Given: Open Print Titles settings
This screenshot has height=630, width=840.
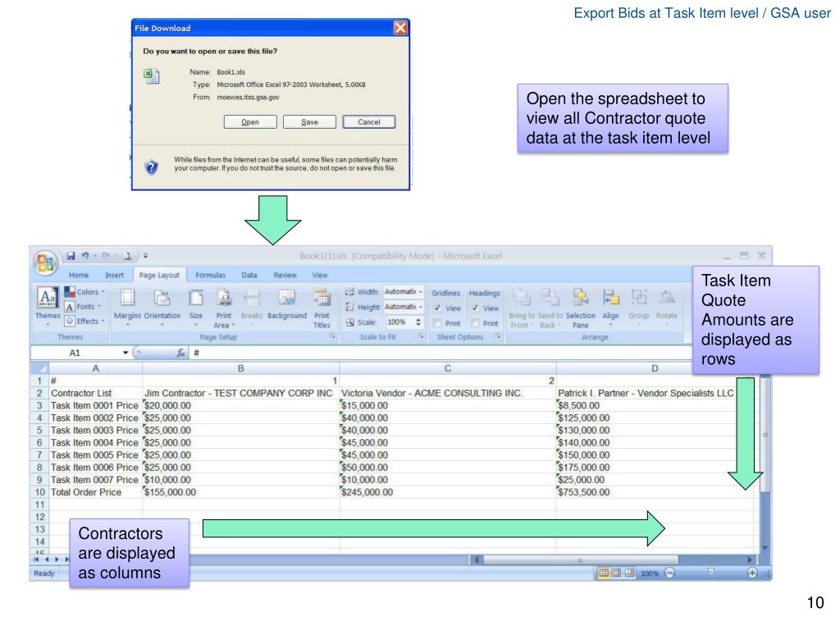Looking at the screenshot, I should pyautogui.click(x=322, y=308).
